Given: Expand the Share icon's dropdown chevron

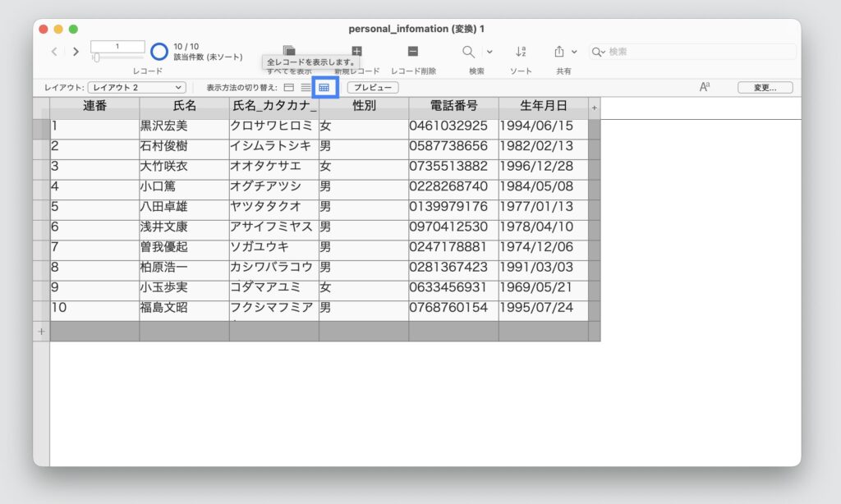Looking at the screenshot, I should click(576, 52).
